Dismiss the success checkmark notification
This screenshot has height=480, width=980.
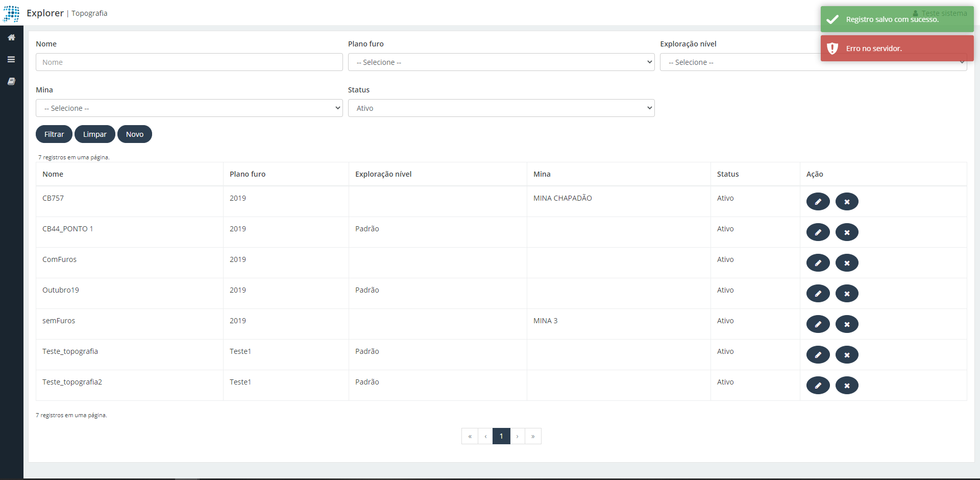[x=897, y=19]
